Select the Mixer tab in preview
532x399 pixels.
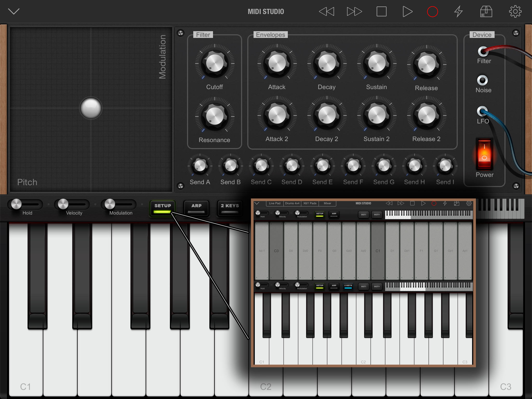coord(327,203)
